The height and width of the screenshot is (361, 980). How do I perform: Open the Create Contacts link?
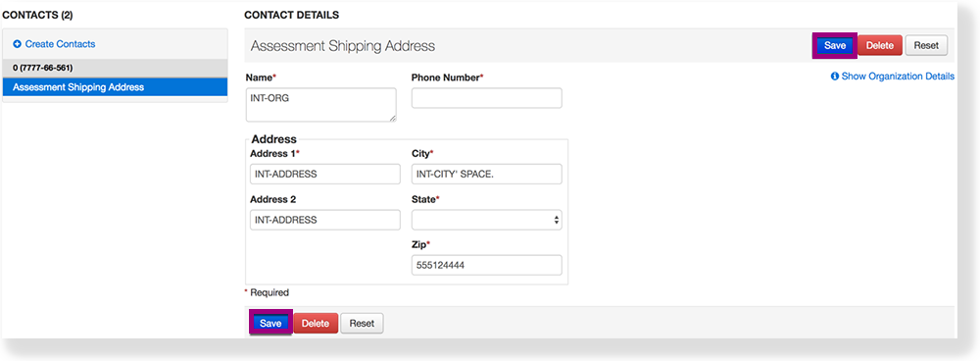60,44
